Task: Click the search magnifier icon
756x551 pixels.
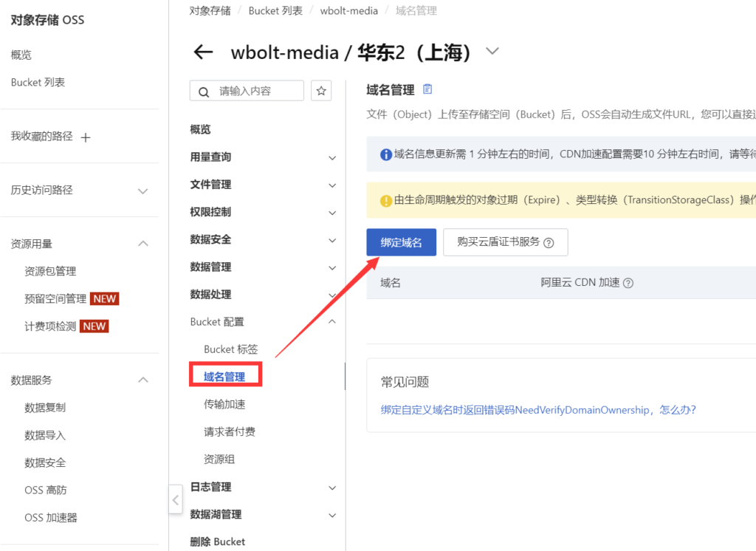Action: pyautogui.click(x=203, y=92)
